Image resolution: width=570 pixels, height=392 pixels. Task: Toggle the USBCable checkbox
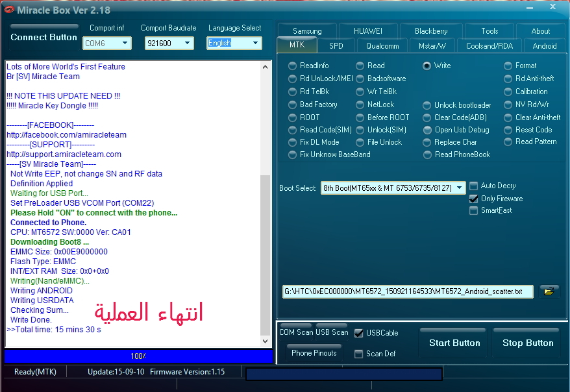(x=358, y=333)
